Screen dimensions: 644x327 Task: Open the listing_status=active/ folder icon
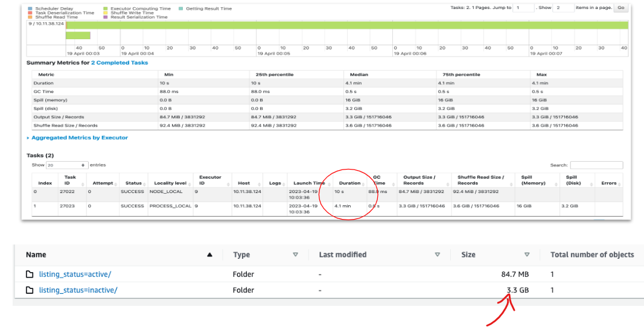coord(29,275)
